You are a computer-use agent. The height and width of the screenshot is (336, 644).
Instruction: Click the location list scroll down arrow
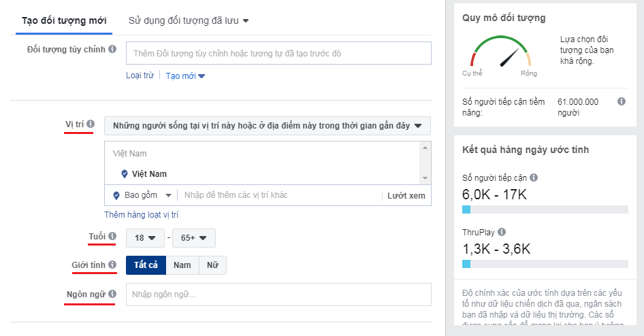point(425,178)
